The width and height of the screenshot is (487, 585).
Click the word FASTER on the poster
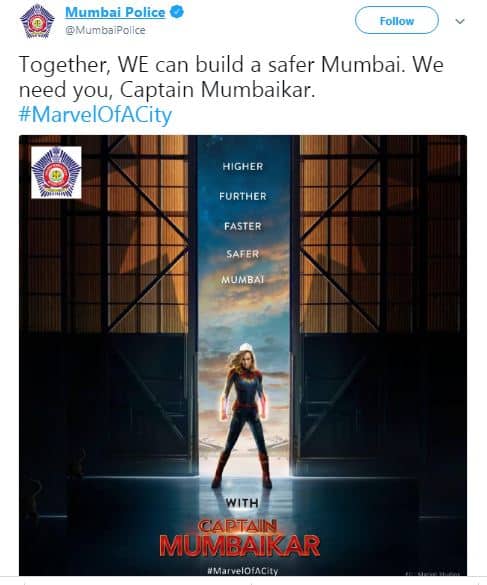[x=243, y=226]
